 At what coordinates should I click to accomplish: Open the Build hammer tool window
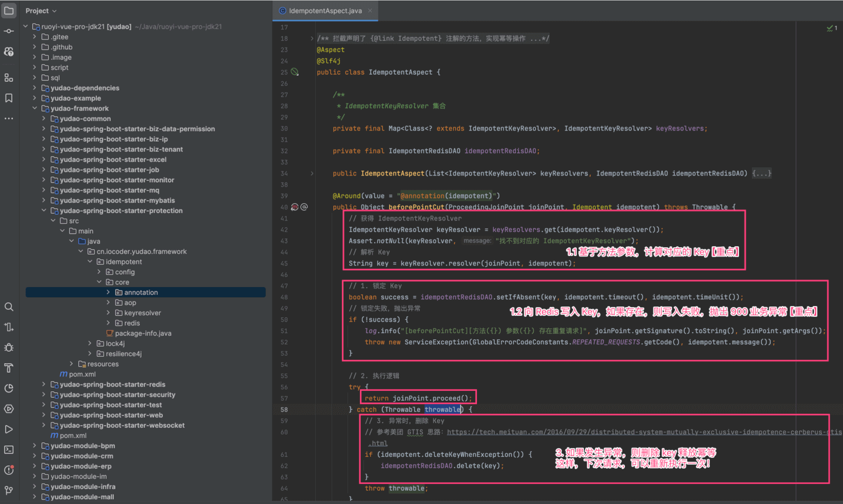pos(9,368)
